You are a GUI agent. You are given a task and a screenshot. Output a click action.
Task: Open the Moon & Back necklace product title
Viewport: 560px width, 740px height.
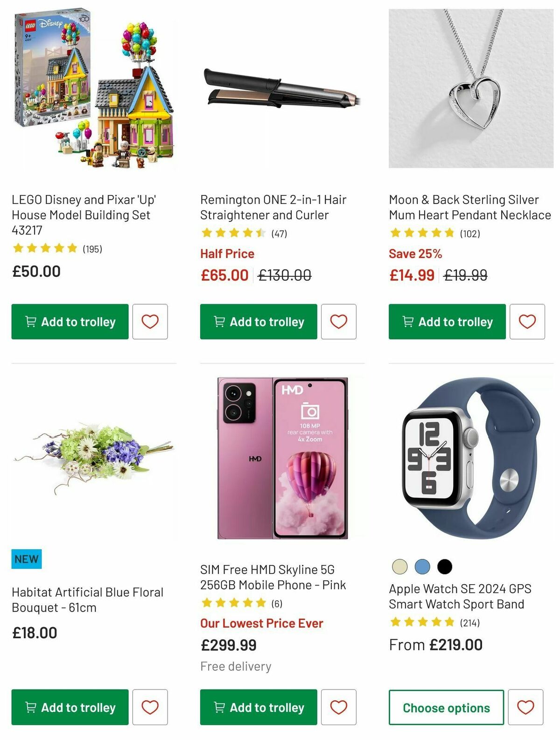[469, 207]
